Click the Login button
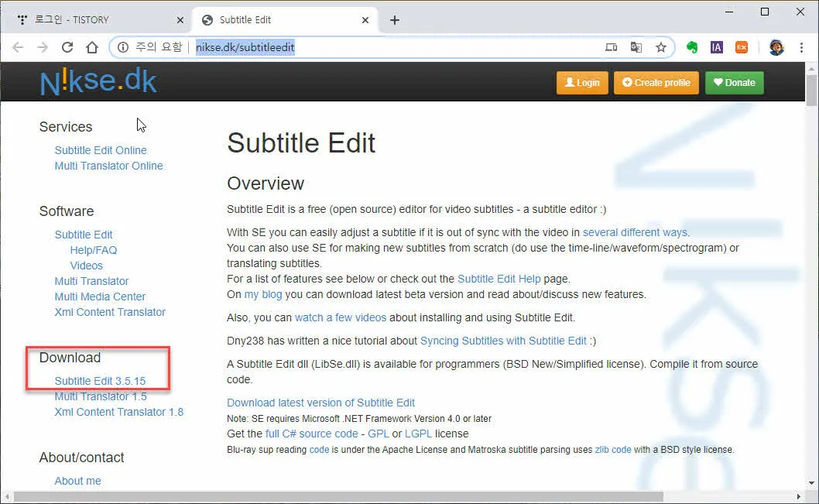Image resolution: width=819 pixels, height=504 pixels. [x=582, y=83]
